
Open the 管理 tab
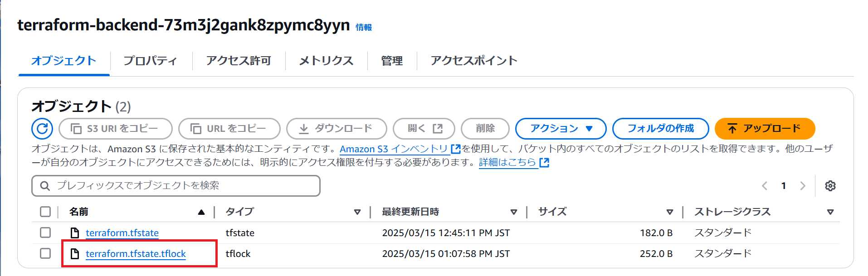click(392, 61)
